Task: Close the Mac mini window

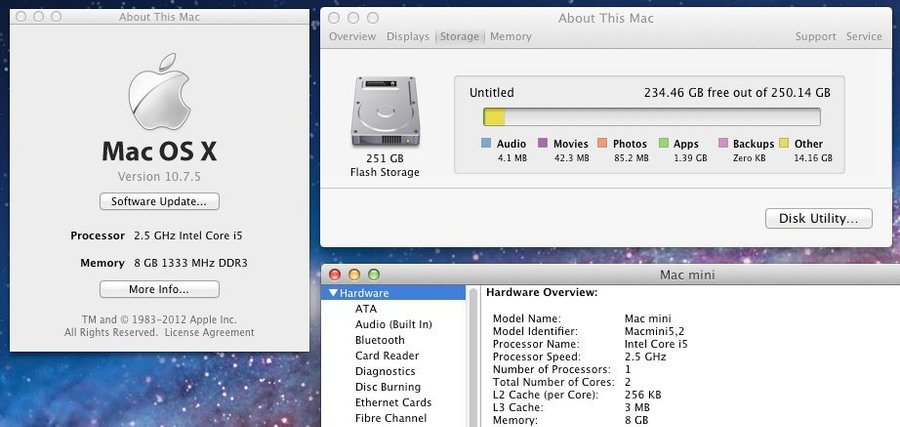Action: point(335,275)
